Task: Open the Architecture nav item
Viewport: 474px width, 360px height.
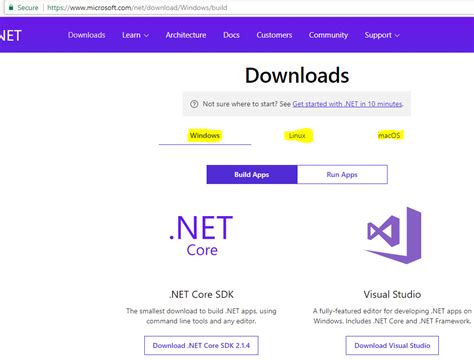Action: coord(186,35)
